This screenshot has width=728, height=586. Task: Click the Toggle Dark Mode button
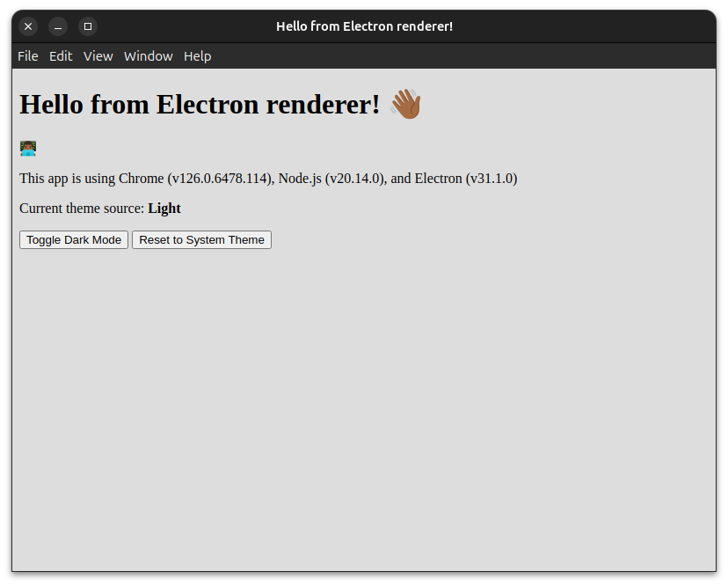coord(74,240)
